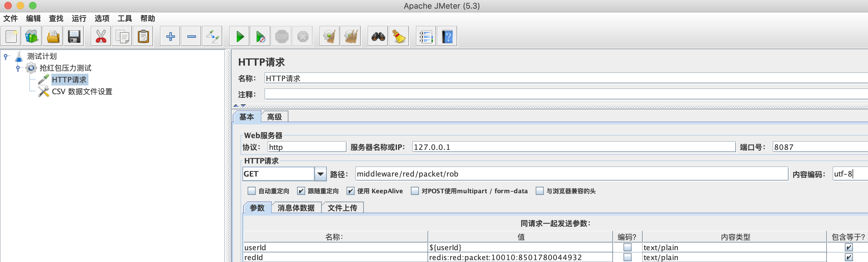Image resolution: width=868 pixels, height=262 pixels.
Task: Start the test with green play icon
Action: click(x=240, y=37)
